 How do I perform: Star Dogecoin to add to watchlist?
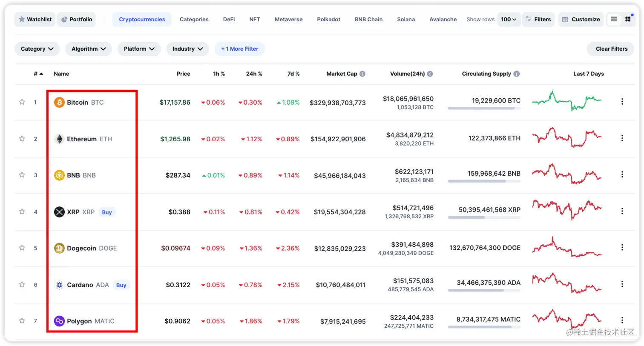(22, 248)
